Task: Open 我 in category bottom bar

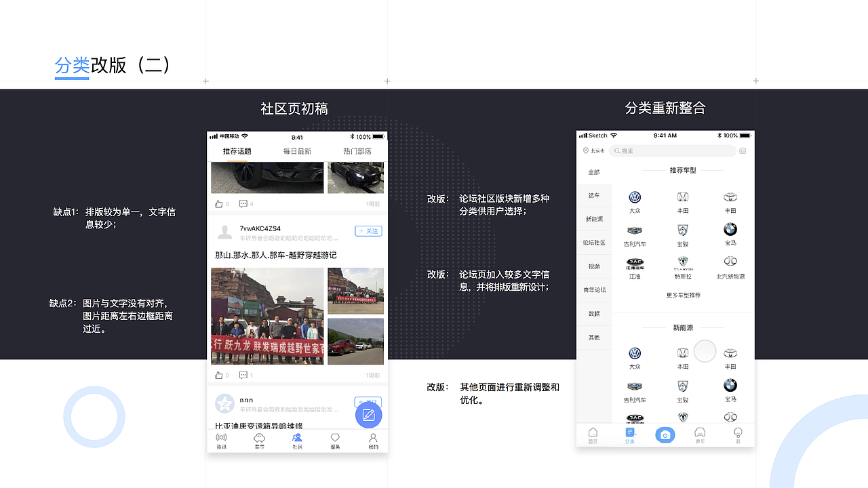Action: click(738, 435)
